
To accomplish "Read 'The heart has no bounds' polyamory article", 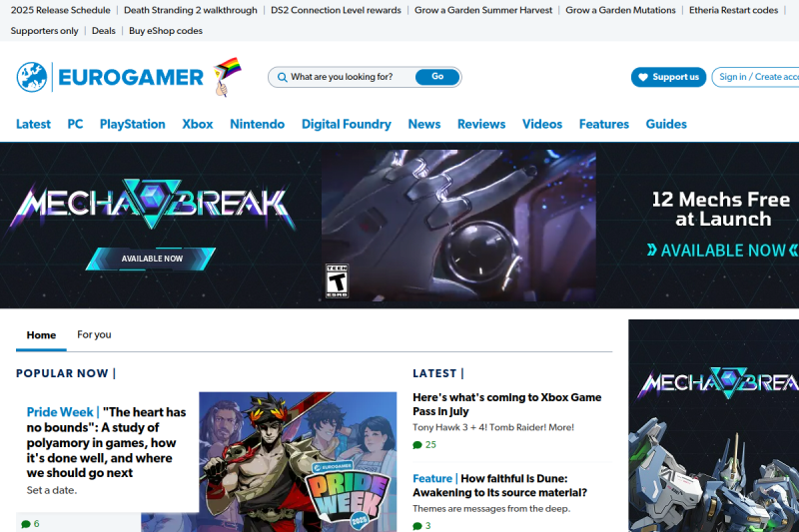I will 106,442.
